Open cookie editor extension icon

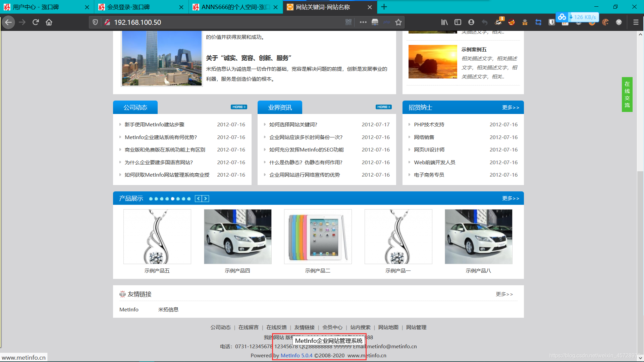point(605,22)
